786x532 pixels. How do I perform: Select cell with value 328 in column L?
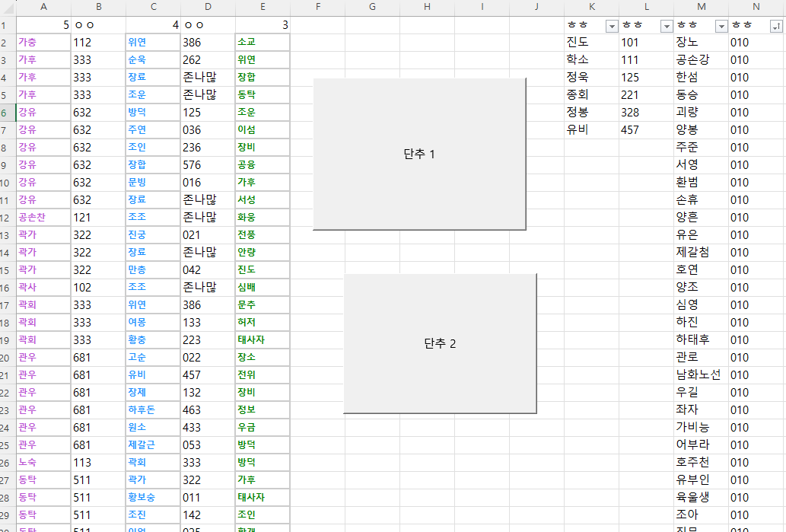click(x=646, y=113)
